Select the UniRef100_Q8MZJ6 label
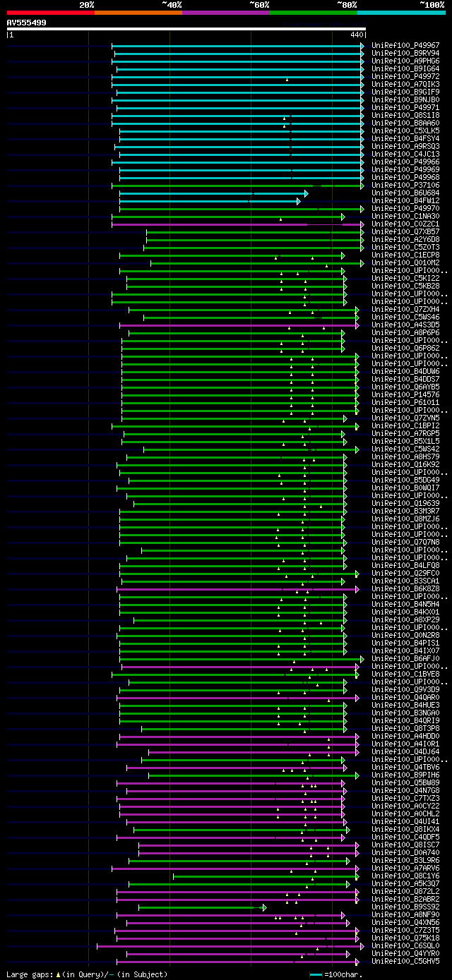Image resolution: width=452 pixels, height=980 pixels. [405, 519]
